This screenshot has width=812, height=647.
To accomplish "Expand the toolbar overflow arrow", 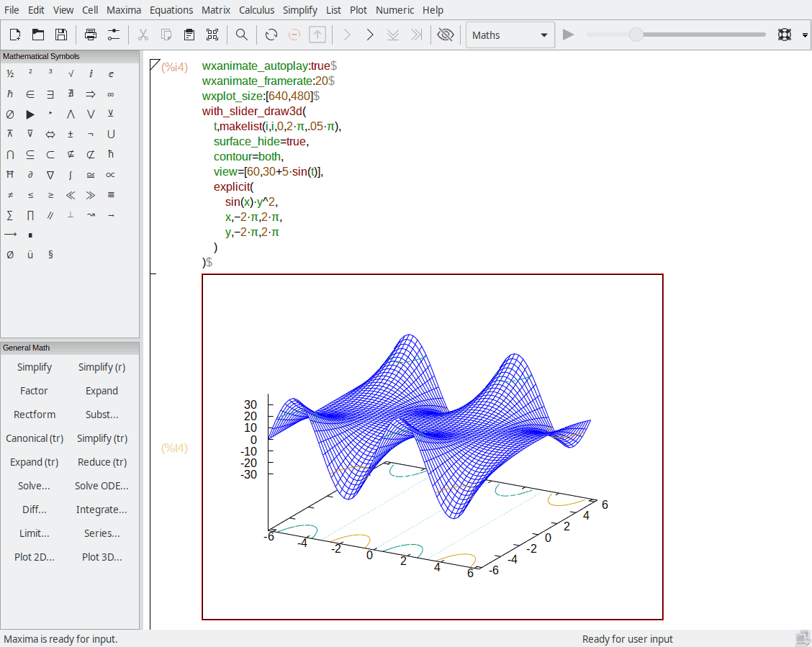I will coord(805,35).
